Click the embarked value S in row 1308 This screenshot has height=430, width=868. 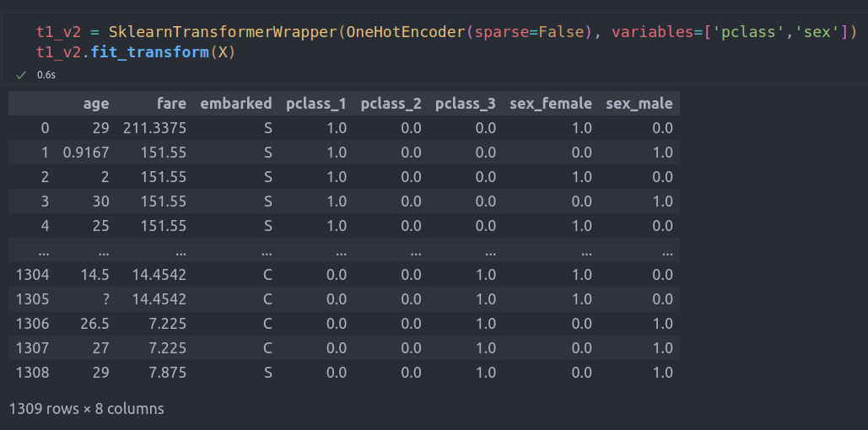coord(268,373)
